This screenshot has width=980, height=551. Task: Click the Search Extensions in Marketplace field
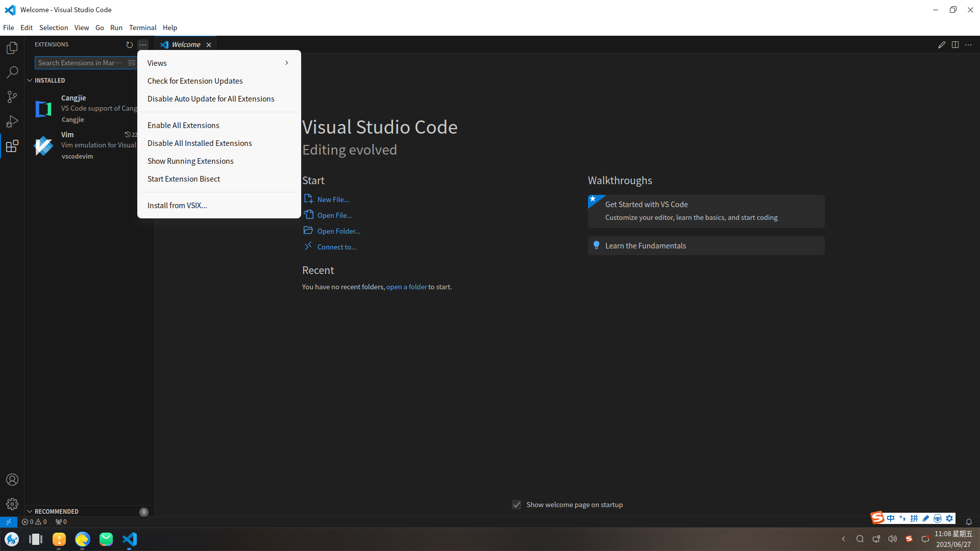(x=79, y=63)
